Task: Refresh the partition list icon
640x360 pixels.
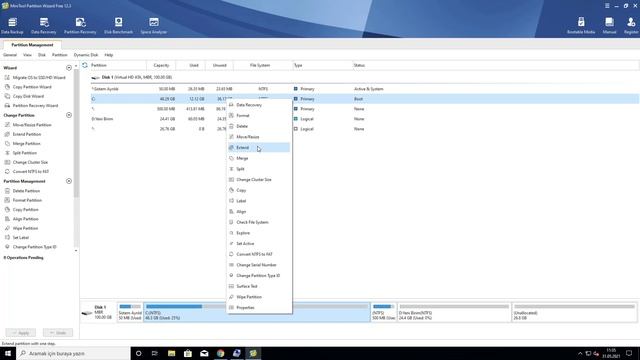Action: tap(85, 65)
